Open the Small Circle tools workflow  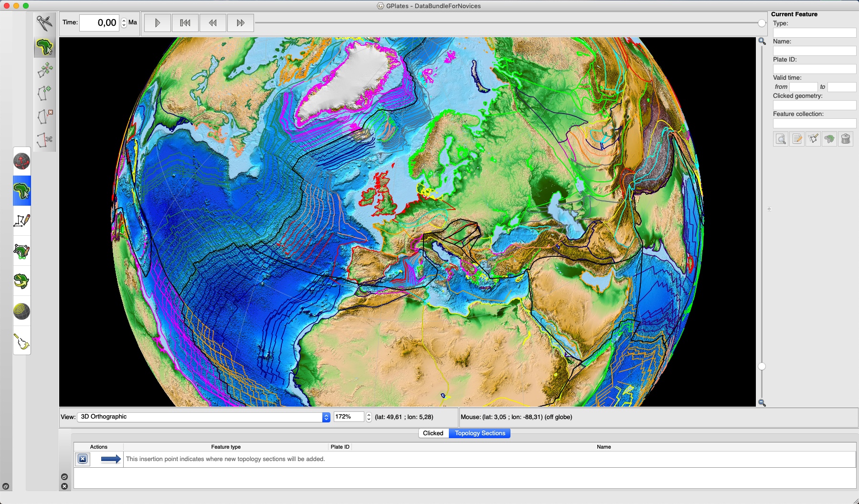coord(22,311)
